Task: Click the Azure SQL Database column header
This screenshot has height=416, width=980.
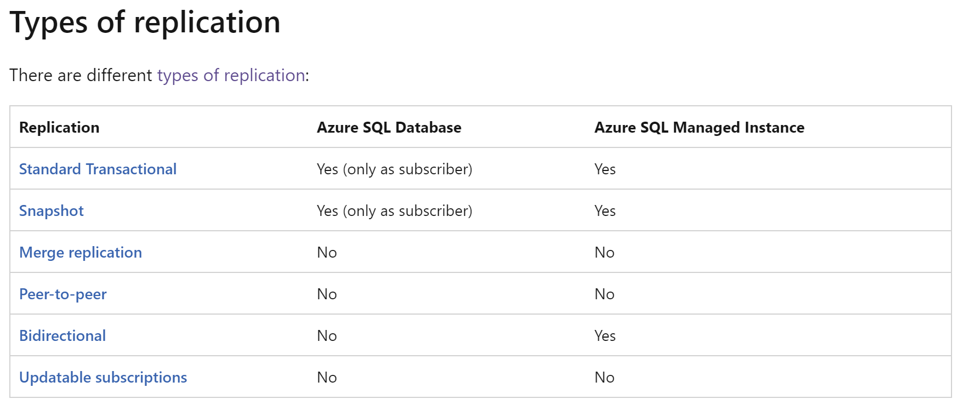Action: coord(389,128)
